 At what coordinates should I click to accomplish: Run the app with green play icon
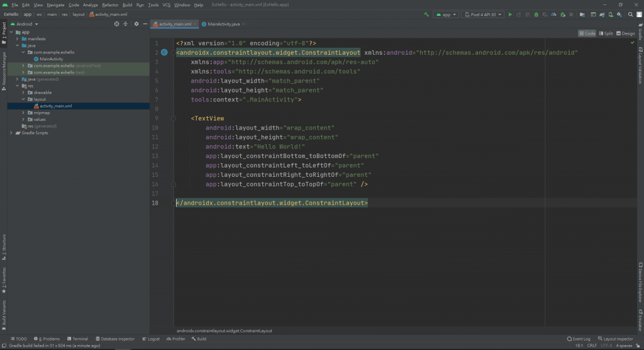510,14
